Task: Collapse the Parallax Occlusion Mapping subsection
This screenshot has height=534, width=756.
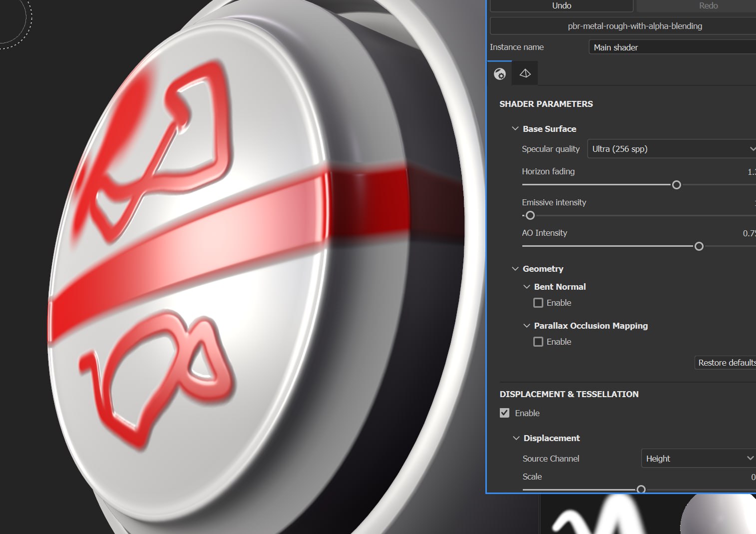Action: pyautogui.click(x=526, y=325)
